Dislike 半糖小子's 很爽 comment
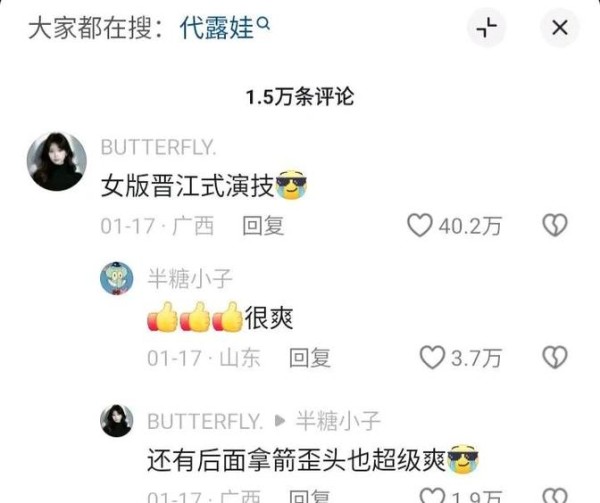 pos(555,358)
